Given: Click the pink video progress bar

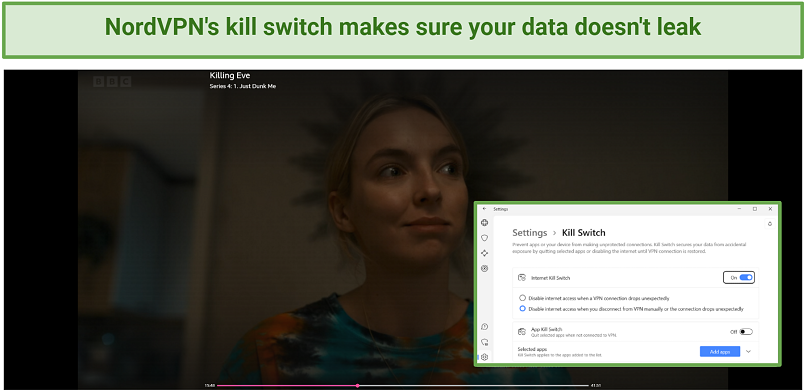Looking at the screenshot, I should coord(287,385).
